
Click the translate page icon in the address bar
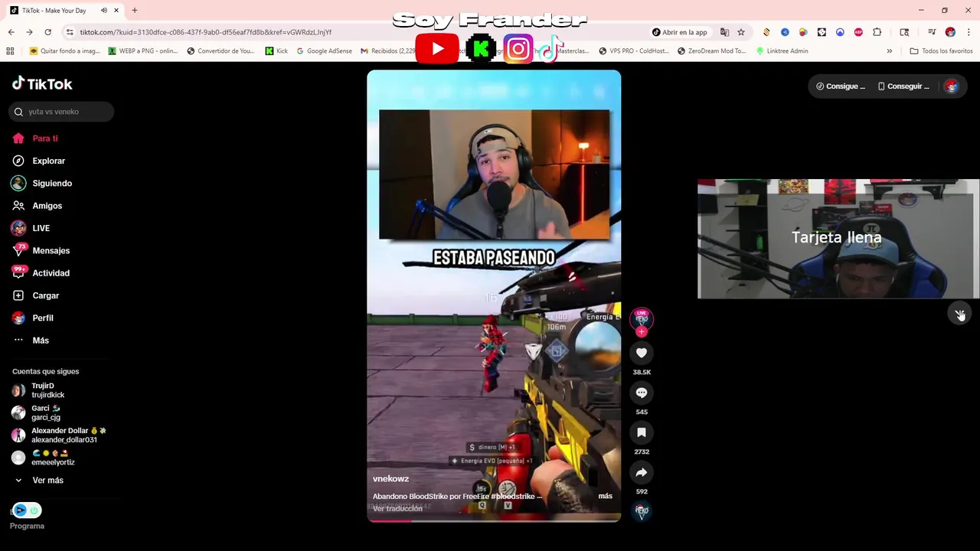pos(724,32)
